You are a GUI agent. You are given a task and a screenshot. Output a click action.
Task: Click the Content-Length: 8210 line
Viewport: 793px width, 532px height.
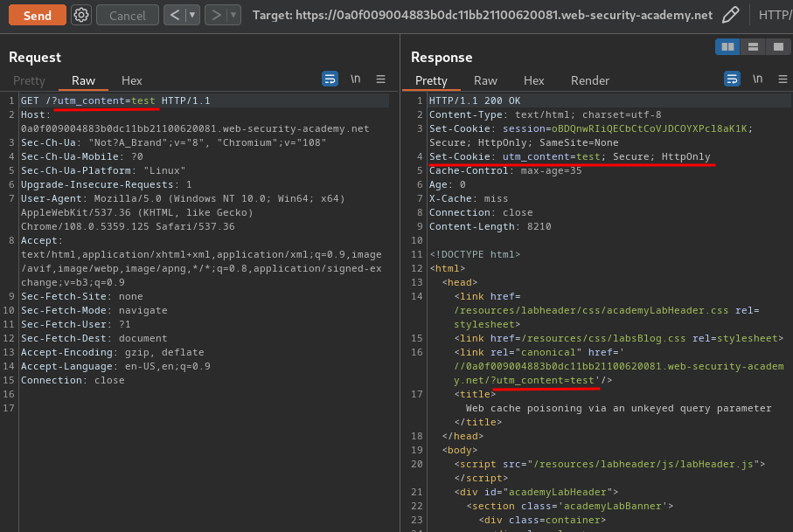490,226
